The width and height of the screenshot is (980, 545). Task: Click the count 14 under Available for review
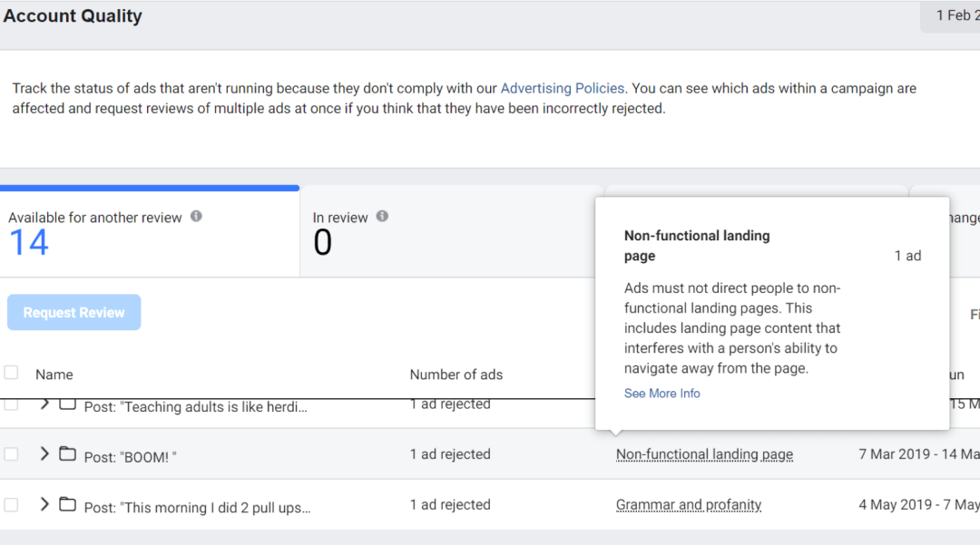pos(29,242)
